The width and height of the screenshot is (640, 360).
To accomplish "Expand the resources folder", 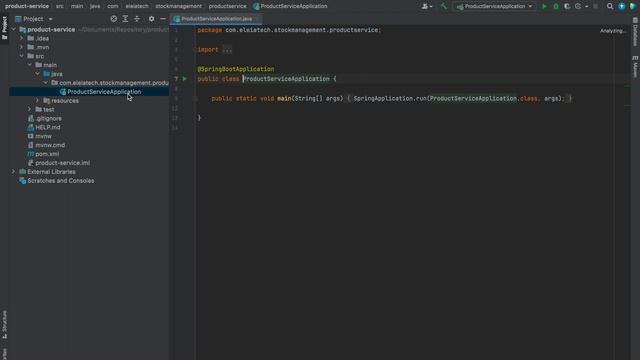I will pyautogui.click(x=38, y=100).
